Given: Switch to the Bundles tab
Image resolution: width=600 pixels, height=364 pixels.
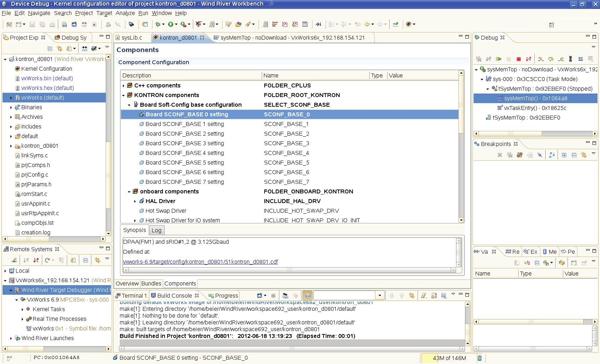Looking at the screenshot, I should 151,284.
